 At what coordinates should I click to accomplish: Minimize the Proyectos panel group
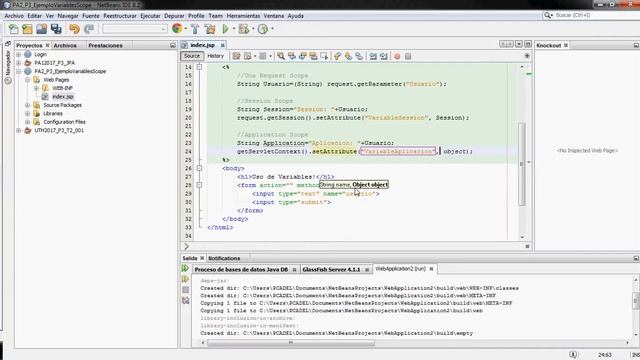click(173, 45)
